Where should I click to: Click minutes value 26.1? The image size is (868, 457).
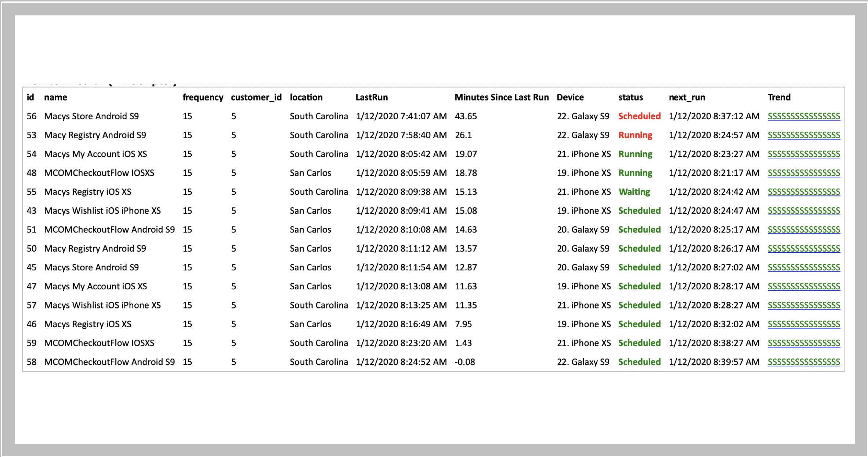(x=463, y=135)
